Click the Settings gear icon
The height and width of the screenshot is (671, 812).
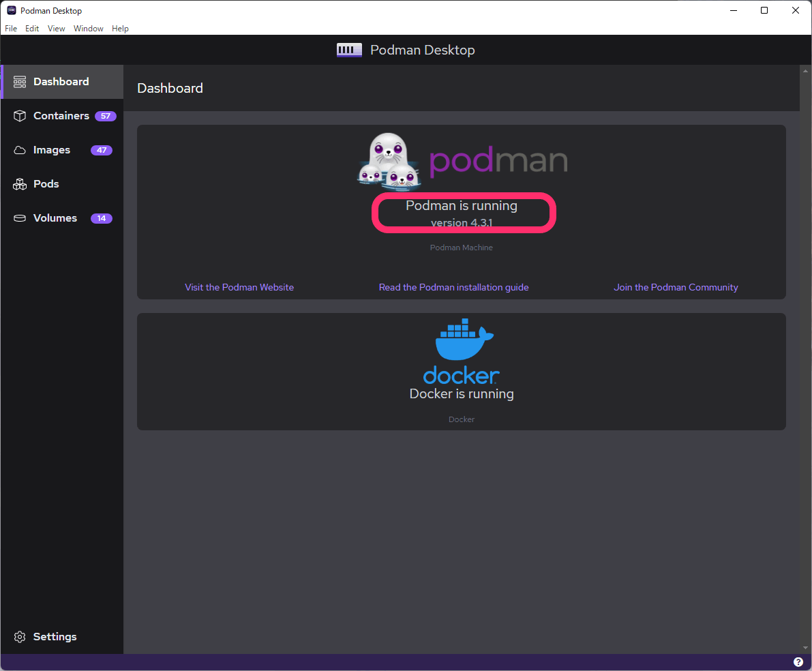[x=20, y=637]
